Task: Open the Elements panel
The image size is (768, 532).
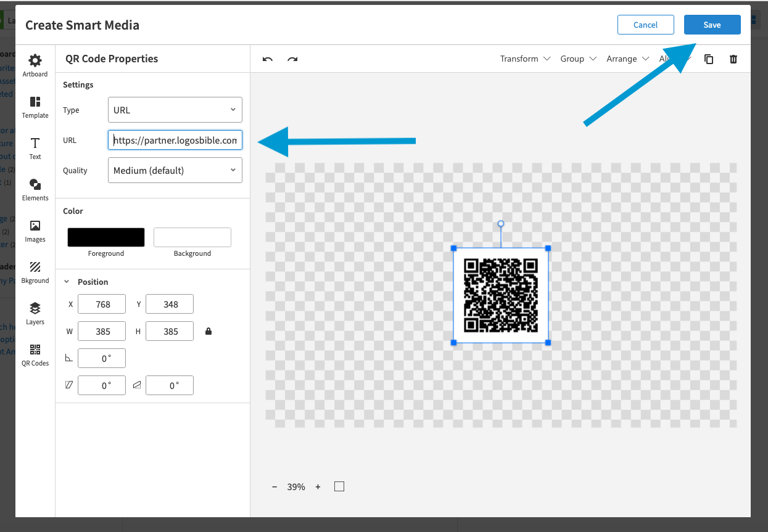Action: 35,190
